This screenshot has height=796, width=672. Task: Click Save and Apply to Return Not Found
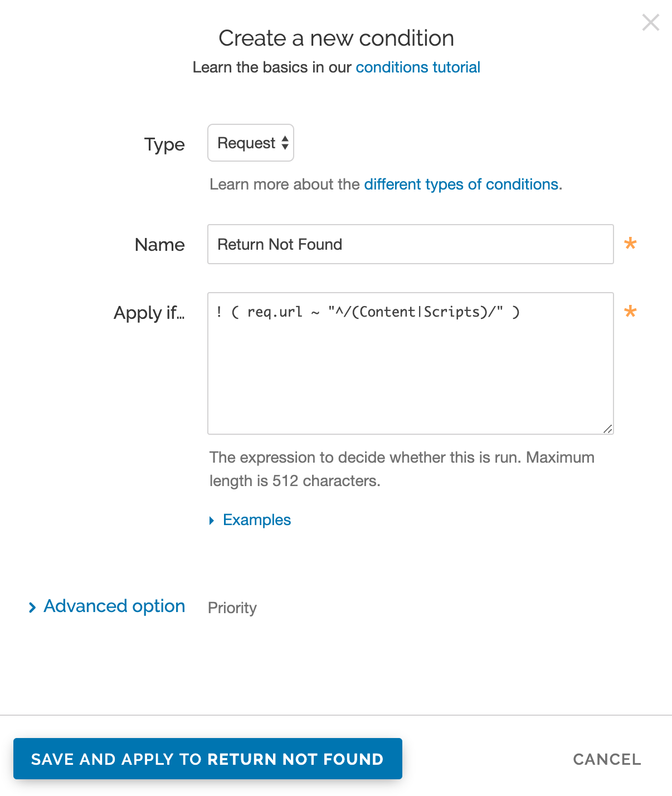click(x=208, y=759)
